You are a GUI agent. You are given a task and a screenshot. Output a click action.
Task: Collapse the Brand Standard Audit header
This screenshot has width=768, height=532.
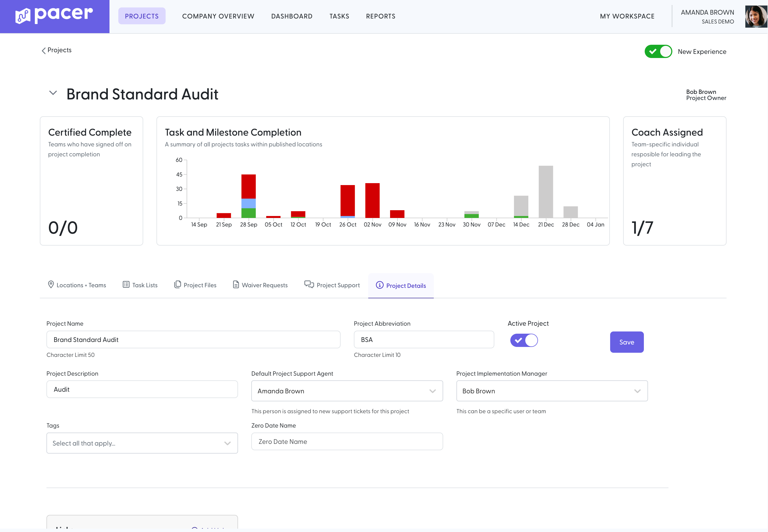pyautogui.click(x=53, y=93)
